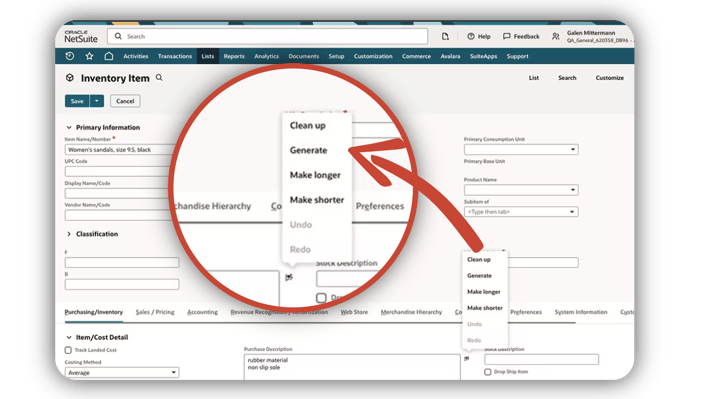Click the field labeled B
The height and width of the screenshot is (399, 711).
[122, 284]
